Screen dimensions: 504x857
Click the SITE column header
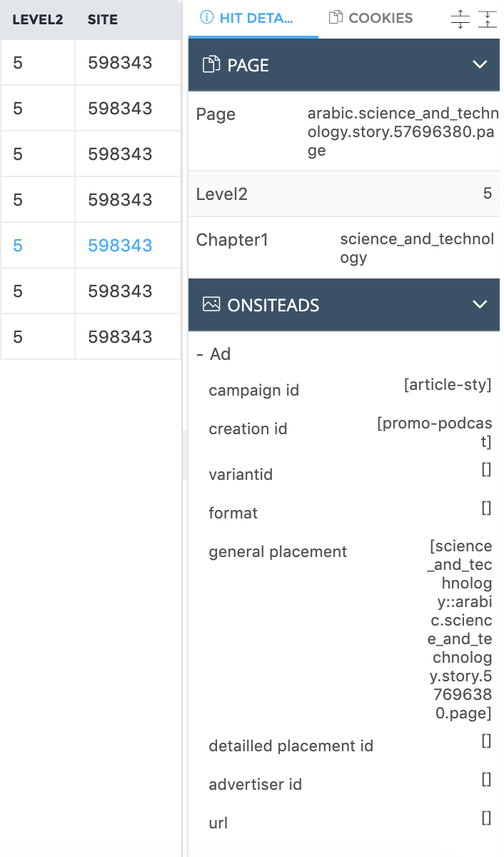102,19
